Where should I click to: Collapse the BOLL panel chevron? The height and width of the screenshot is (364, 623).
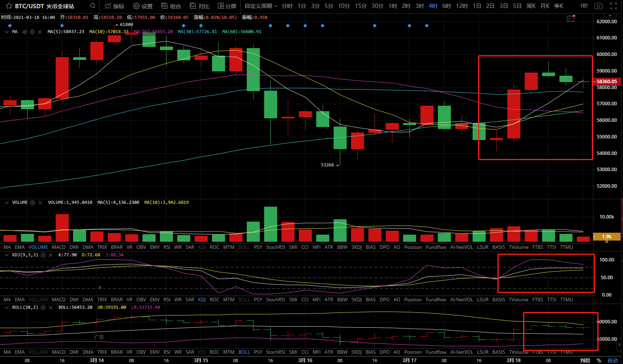tap(7, 308)
